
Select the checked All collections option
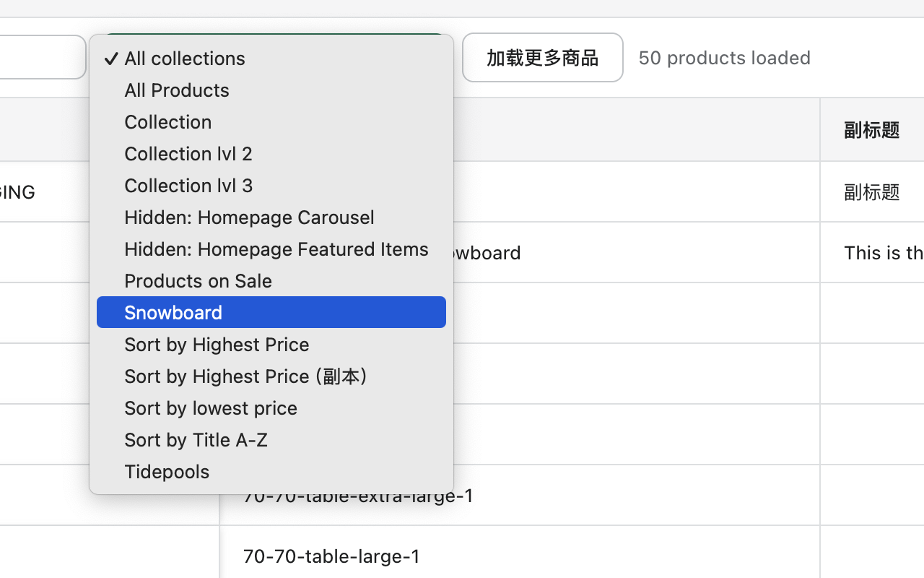pyautogui.click(x=185, y=59)
